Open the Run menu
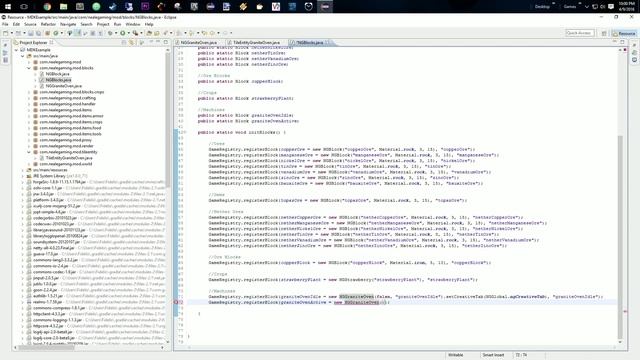Viewport: 640px width, 360px height. 118,24
